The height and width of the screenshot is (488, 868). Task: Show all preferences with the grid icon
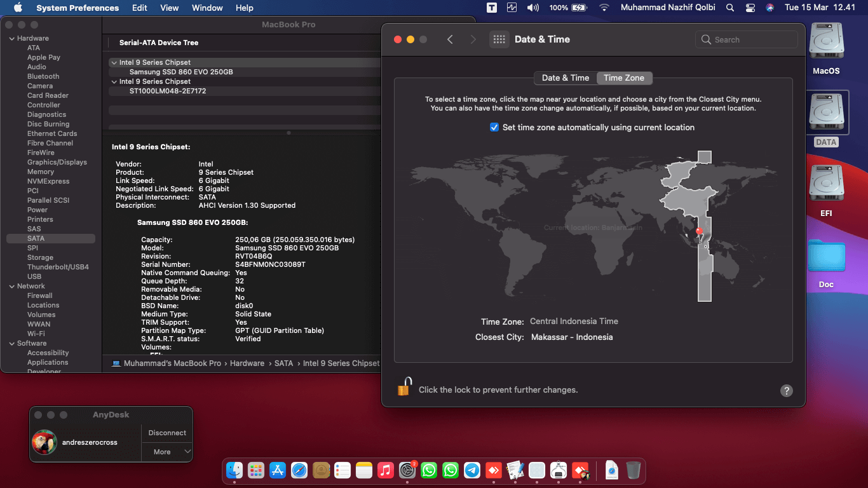[499, 39]
